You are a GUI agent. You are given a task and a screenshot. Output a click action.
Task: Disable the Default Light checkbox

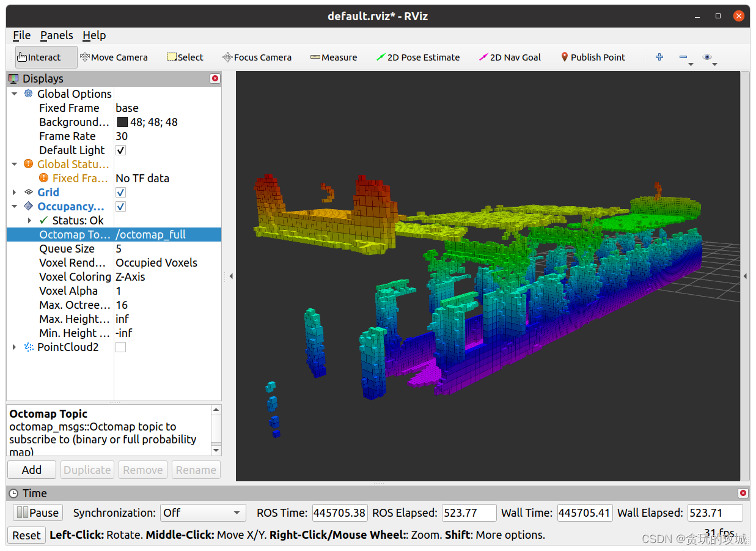pyautogui.click(x=120, y=150)
